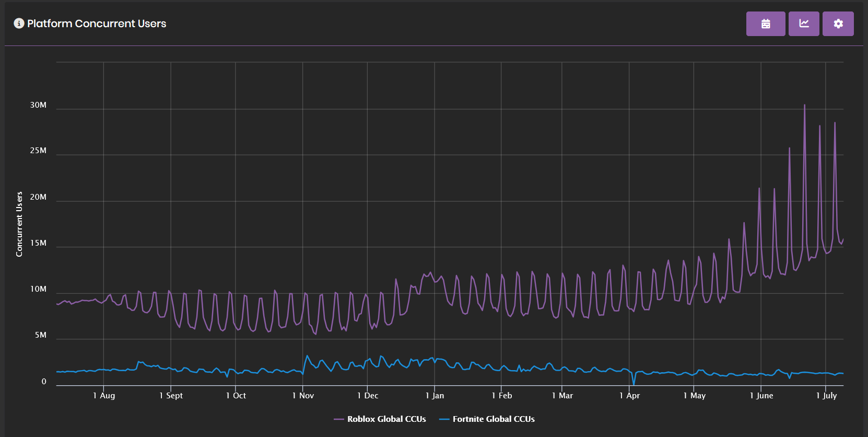Click the 1 July x-axis label
The width and height of the screenshot is (868, 437).
click(x=826, y=396)
